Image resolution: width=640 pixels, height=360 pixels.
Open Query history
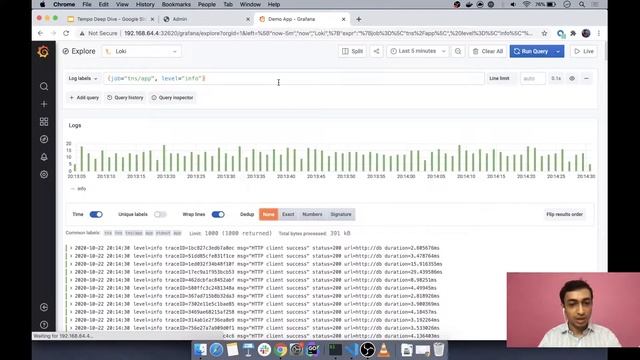click(x=125, y=98)
